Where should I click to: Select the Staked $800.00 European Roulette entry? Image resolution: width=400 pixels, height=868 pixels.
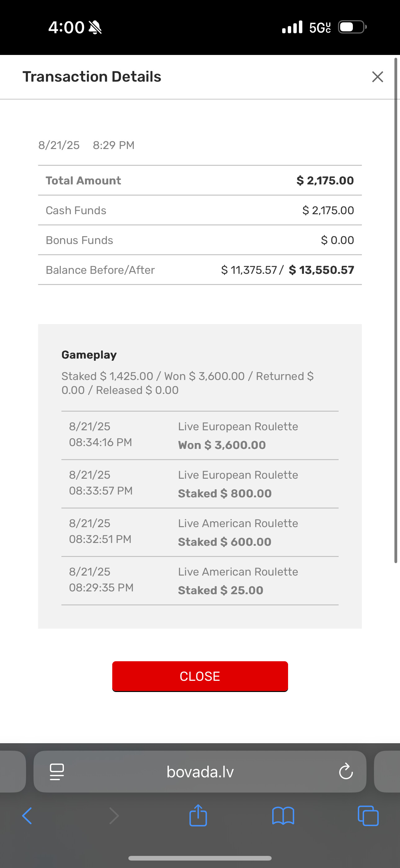click(200, 484)
